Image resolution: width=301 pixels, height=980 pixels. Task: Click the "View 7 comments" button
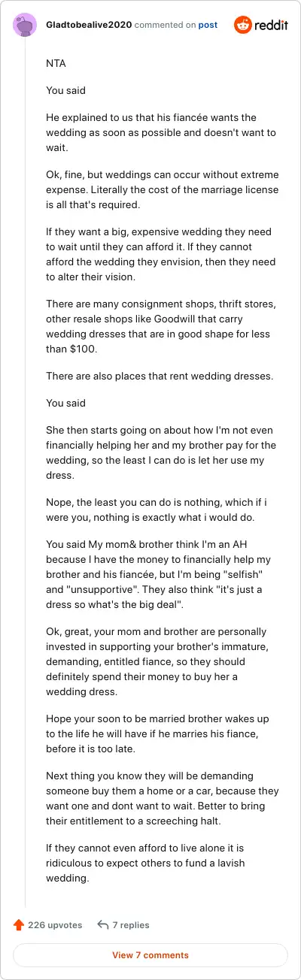point(150,955)
